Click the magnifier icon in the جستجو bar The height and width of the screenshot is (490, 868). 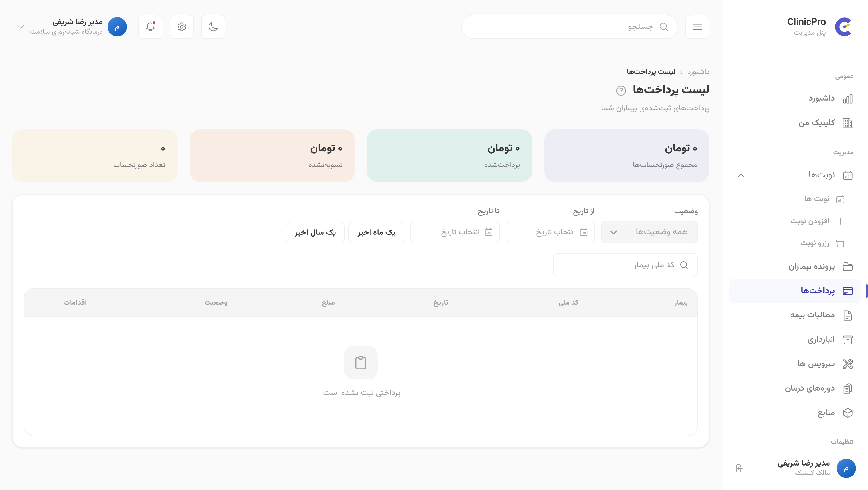tap(664, 27)
